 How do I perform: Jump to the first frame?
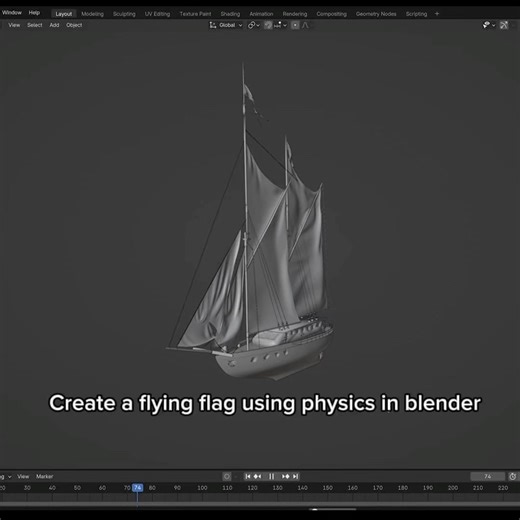coord(248,476)
